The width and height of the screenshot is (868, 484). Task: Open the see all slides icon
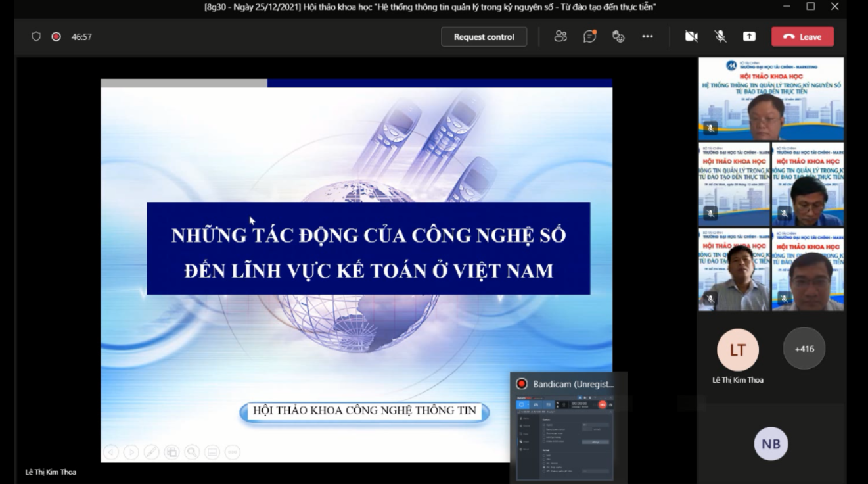coord(171,452)
